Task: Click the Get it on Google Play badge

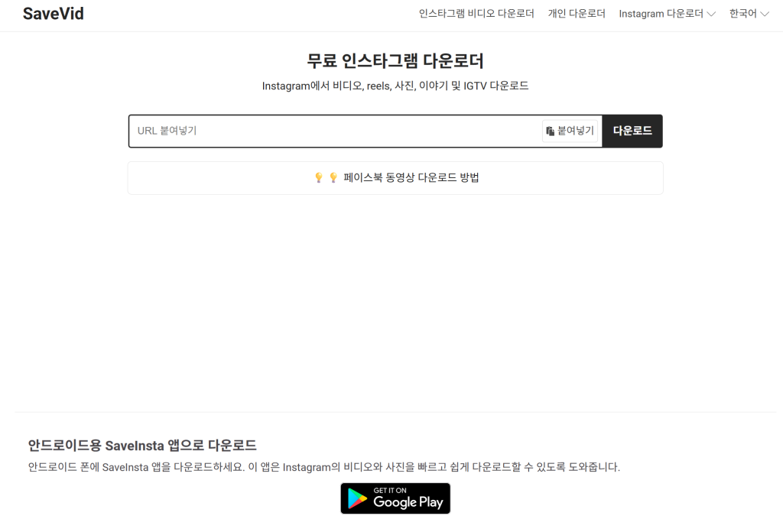Action: [395, 498]
